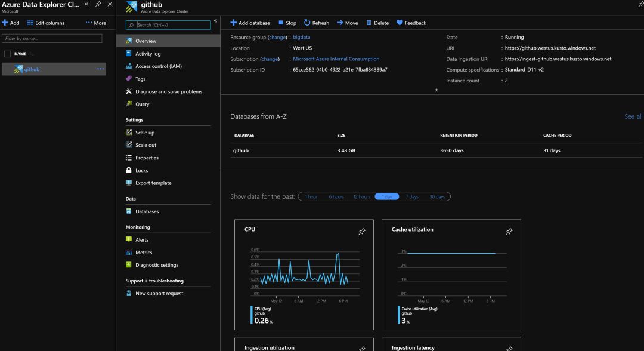Open the More menu in cluster list

[x=95, y=23]
